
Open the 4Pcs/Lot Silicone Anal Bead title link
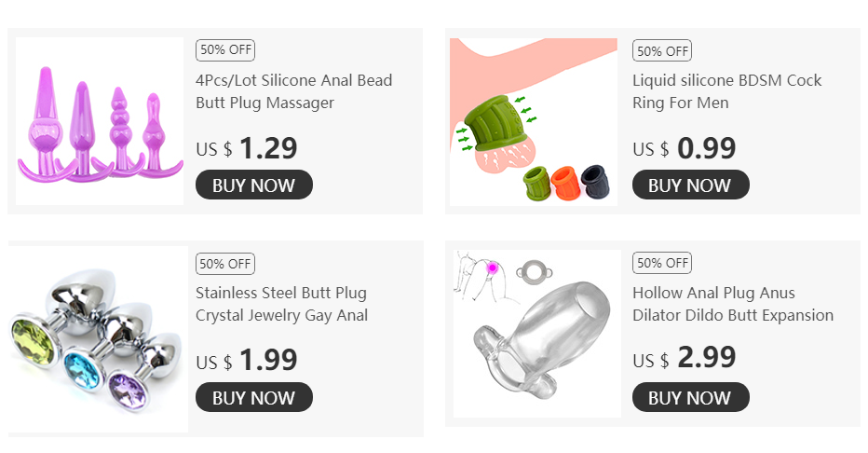[293, 91]
